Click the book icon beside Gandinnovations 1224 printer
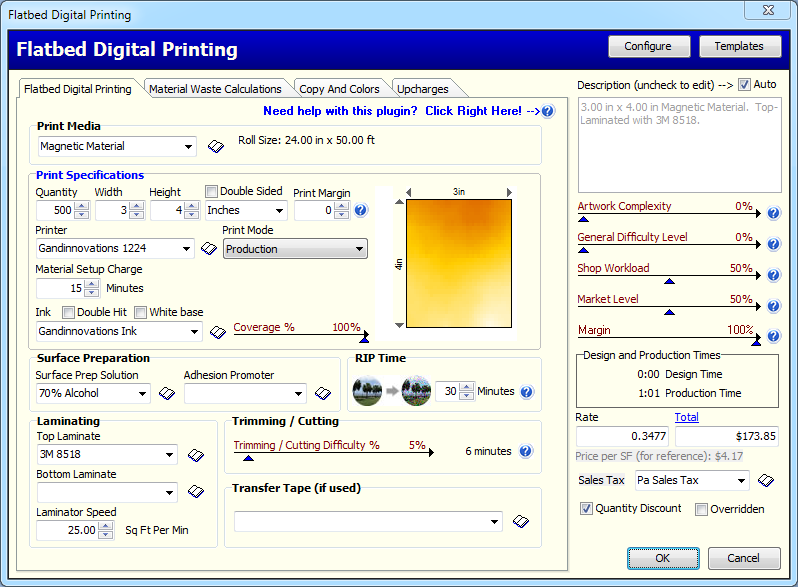 pyautogui.click(x=209, y=249)
